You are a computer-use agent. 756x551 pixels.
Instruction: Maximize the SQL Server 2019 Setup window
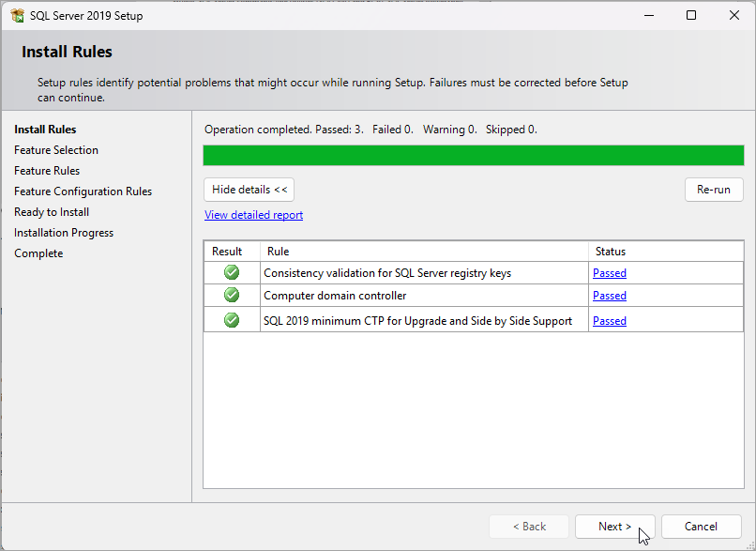(x=691, y=15)
